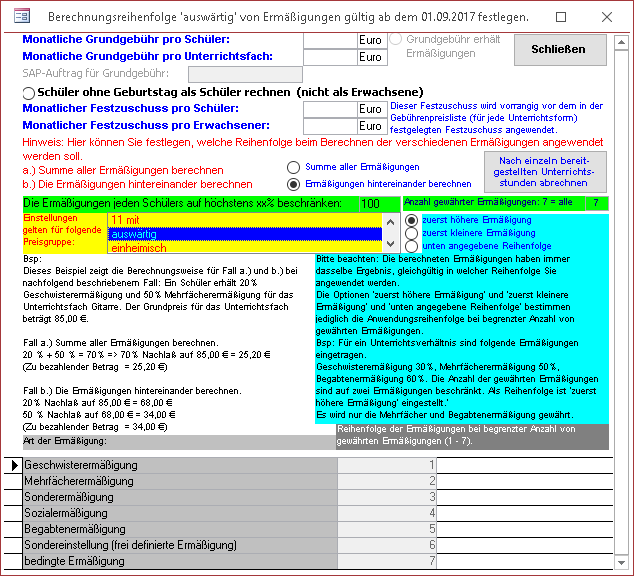Pick 'unten angegebene Reihenfolge' radio button
This screenshot has height=576, width=634.
[411, 246]
